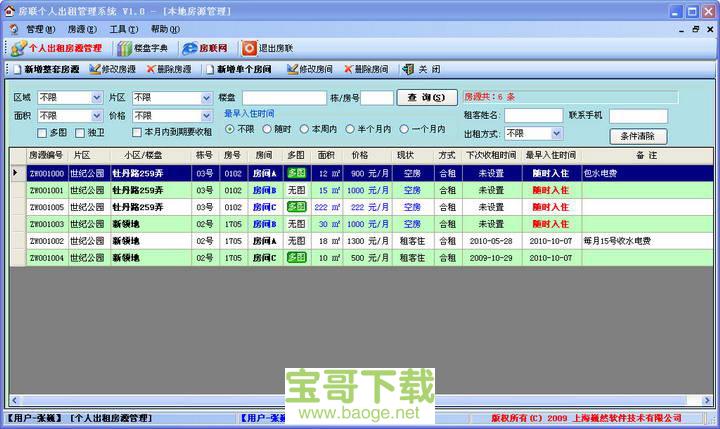Toggle the 多图 checkbox
This screenshot has width=720, height=429.
(x=42, y=133)
